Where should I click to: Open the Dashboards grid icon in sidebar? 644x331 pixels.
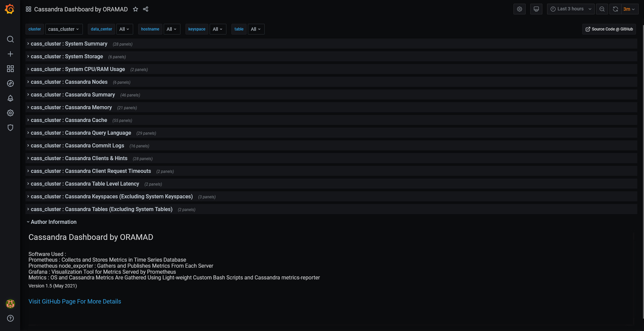(10, 69)
